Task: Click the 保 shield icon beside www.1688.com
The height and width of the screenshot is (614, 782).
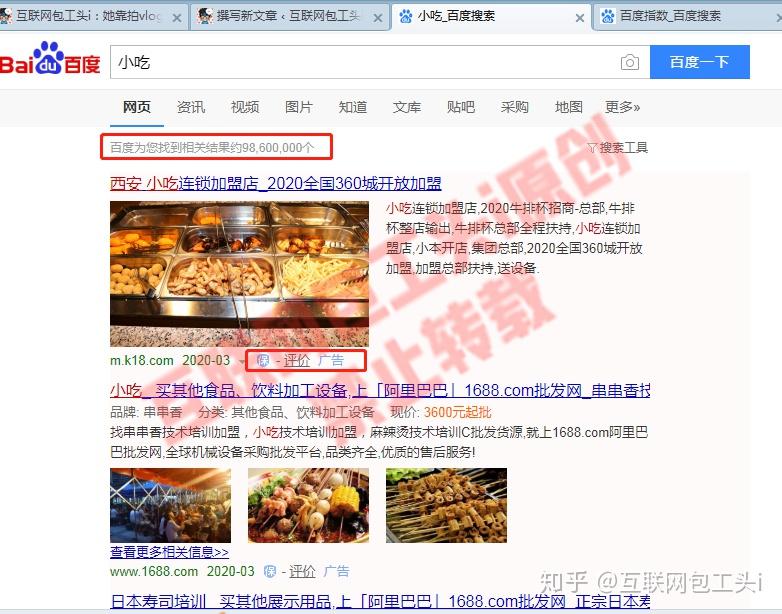Action: pos(270,572)
